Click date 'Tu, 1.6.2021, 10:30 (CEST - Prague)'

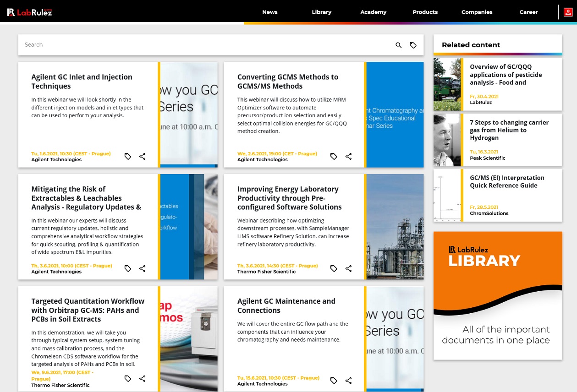[71, 153]
